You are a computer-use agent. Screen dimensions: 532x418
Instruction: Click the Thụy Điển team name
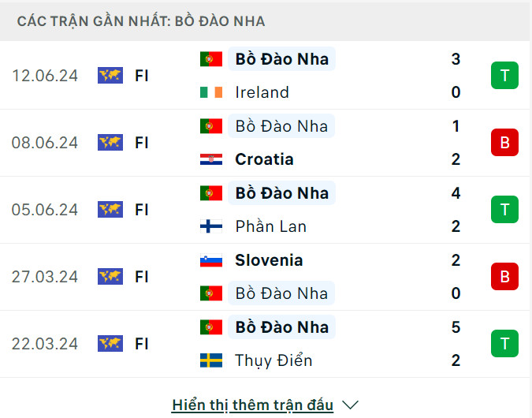click(273, 360)
